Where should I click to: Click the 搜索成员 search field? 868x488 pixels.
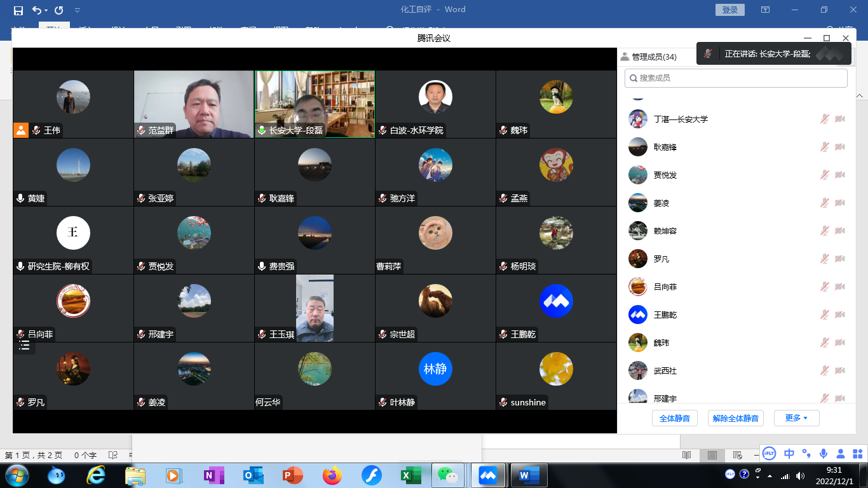tap(736, 78)
